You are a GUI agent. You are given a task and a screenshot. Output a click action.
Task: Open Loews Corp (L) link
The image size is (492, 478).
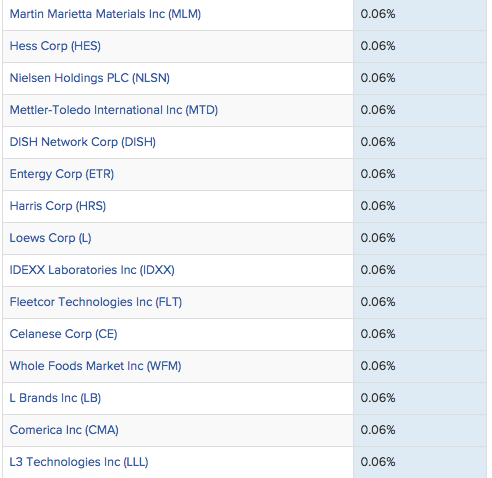[50, 238]
